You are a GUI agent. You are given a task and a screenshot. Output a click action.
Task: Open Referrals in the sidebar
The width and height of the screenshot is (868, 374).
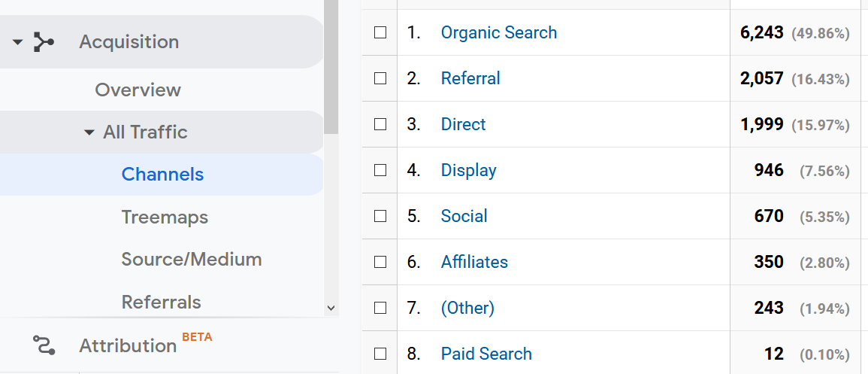click(161, 303)
